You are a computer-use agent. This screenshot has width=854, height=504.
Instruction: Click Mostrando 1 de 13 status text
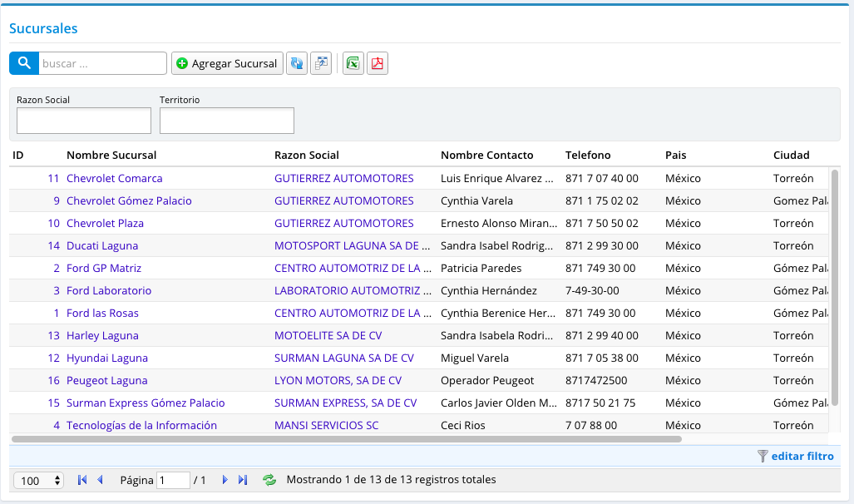pos(391,480)
